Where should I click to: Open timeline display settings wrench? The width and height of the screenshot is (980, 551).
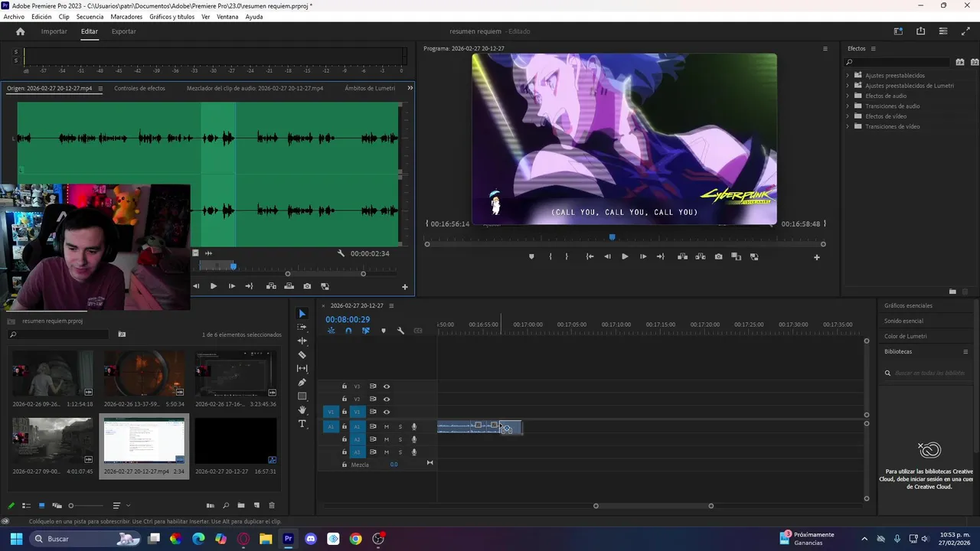400,331
